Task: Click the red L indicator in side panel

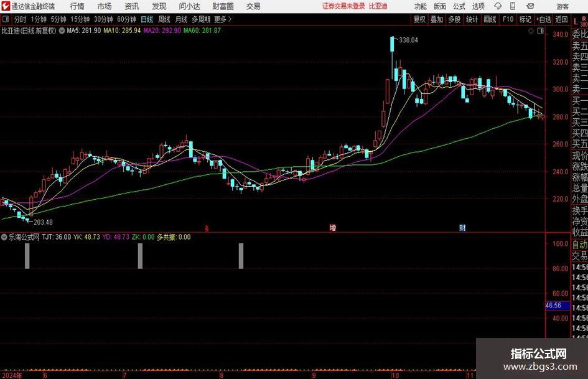Action: [576, 22]
